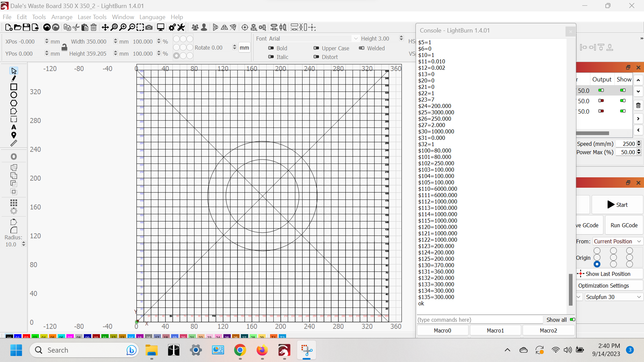Toggle lock aspect ratio padlock

coord(64,48)
